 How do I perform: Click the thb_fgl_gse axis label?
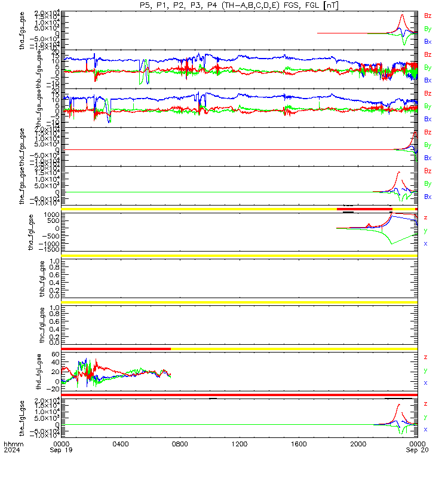42,278
